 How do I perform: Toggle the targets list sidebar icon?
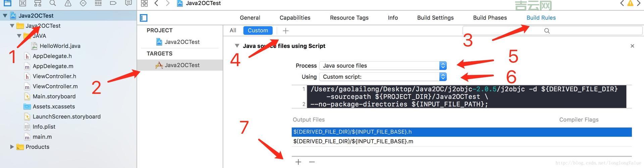point(144,18)
